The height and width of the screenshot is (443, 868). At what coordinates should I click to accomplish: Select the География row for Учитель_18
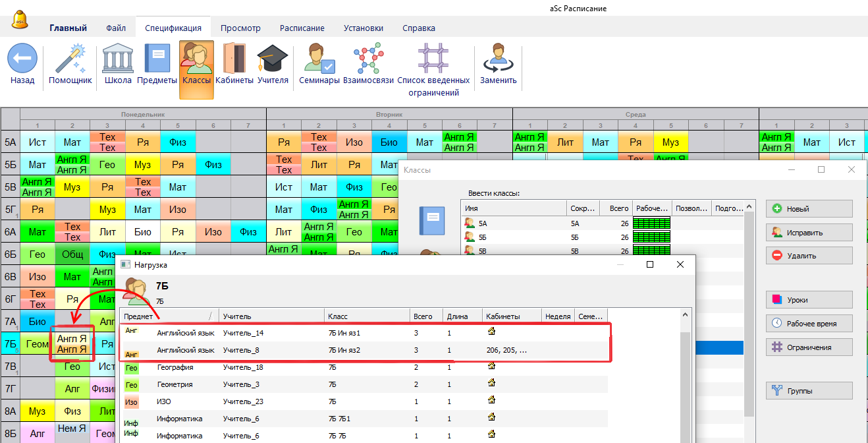coord(263,367)
